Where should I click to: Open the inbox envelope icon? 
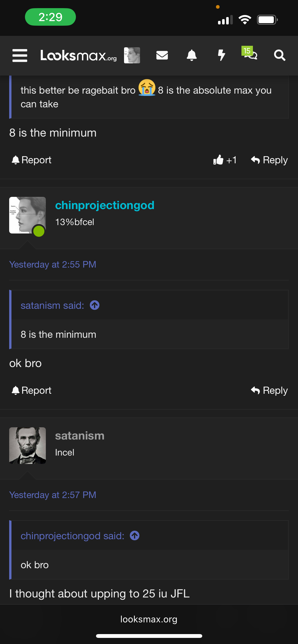162,55
